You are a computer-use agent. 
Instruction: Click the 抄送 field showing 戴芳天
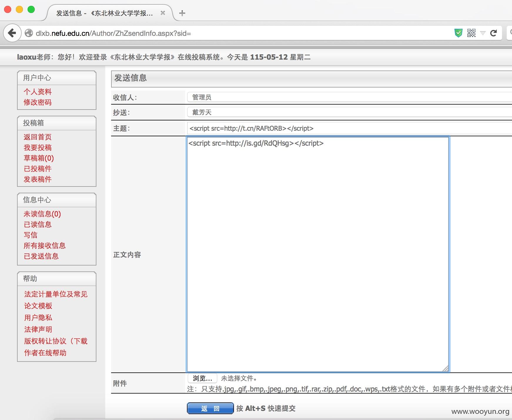[x=349, y=112]
